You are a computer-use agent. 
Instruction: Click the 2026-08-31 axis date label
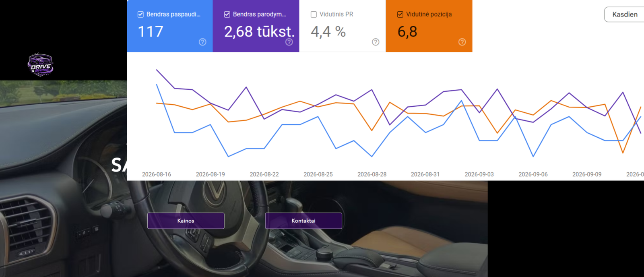pos(425,174)
